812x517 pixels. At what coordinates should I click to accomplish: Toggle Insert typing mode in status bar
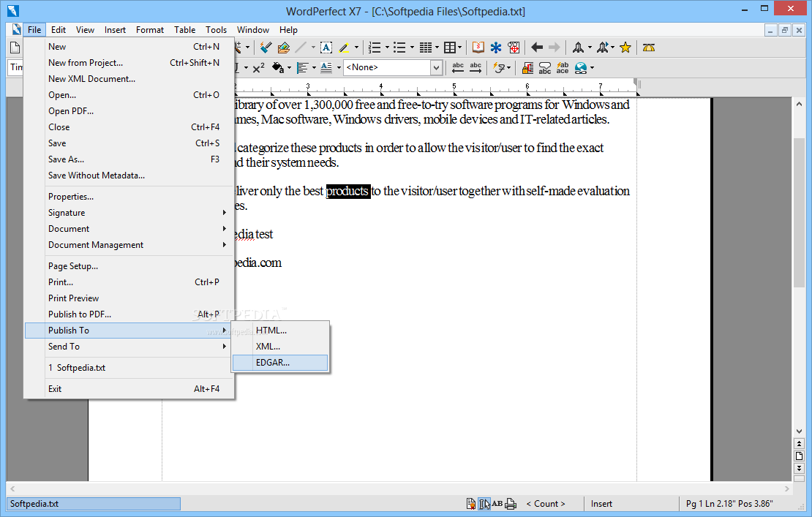[601, 504]
